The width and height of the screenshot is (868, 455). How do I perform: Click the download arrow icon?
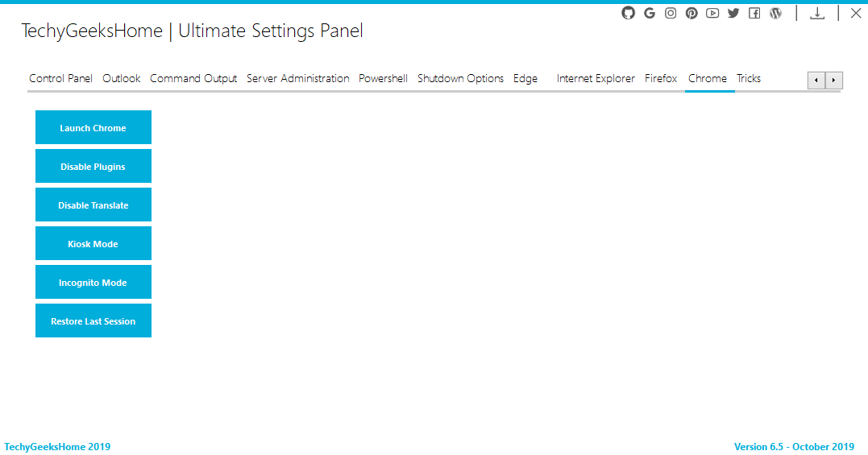[x=817, y=13]
